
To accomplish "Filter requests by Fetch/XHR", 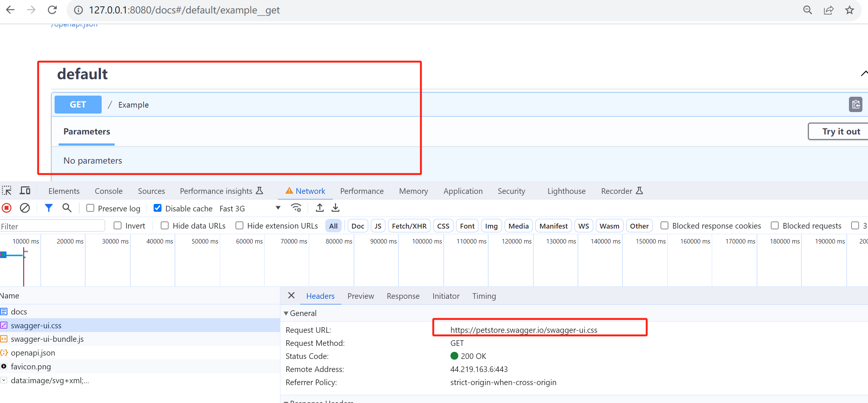I will pyautogui.click(x=409, y=226).
